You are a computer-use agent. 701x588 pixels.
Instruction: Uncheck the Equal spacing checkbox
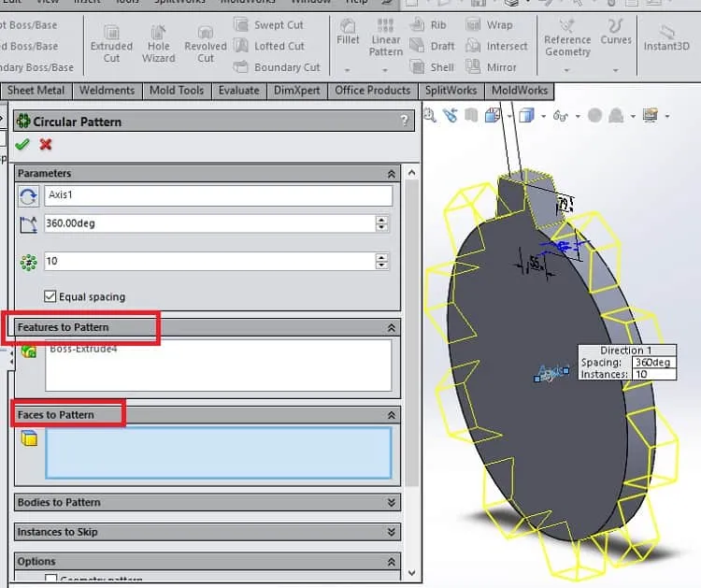(x=50, y=296)
